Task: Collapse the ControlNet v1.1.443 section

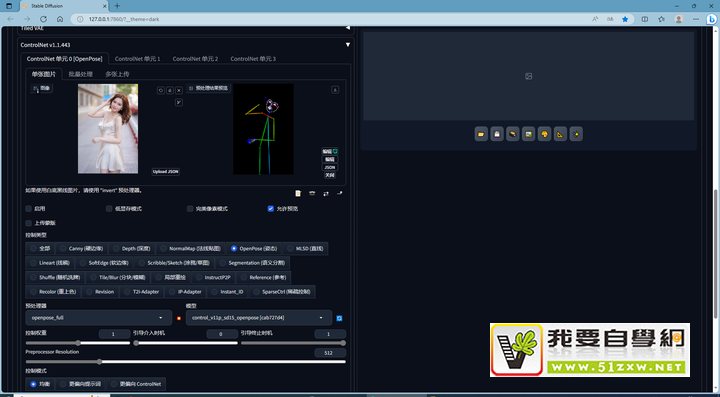Action: (x=348, y=45)
